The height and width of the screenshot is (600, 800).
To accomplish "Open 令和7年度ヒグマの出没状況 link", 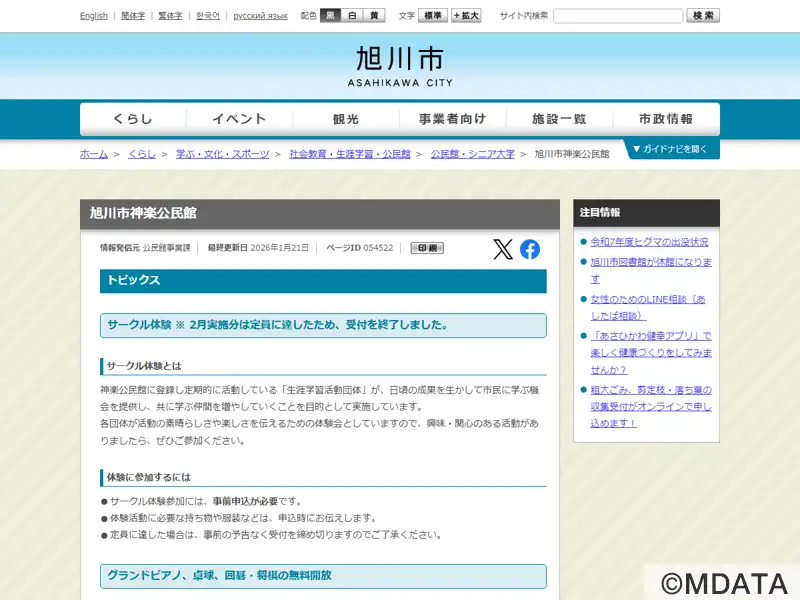I will coord(649,242).
